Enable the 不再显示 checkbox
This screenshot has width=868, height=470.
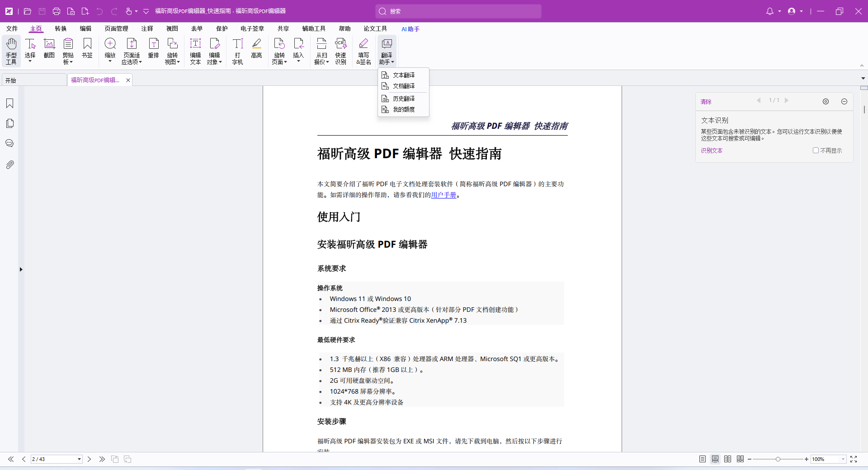point(816,150)
